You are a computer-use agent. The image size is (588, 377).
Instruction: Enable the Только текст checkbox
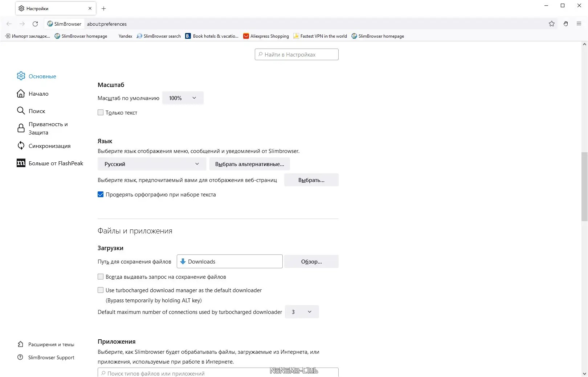pyautogui.click(x=101, y=113)
